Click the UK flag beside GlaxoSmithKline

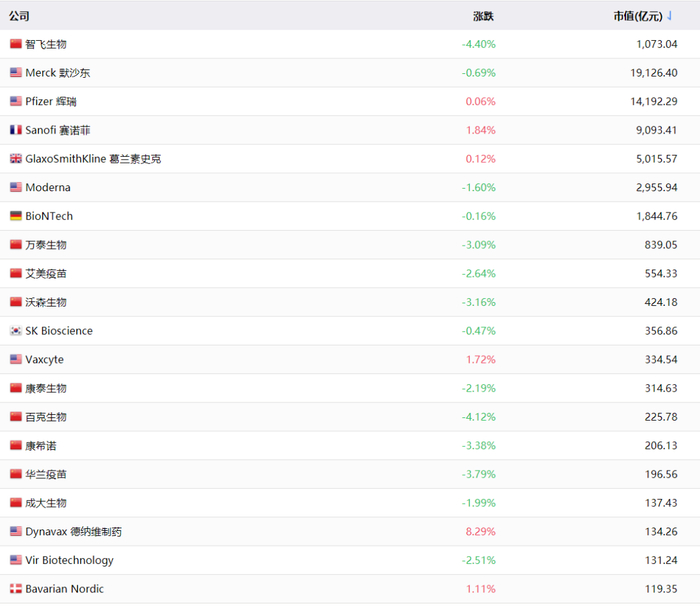[16, 159]
